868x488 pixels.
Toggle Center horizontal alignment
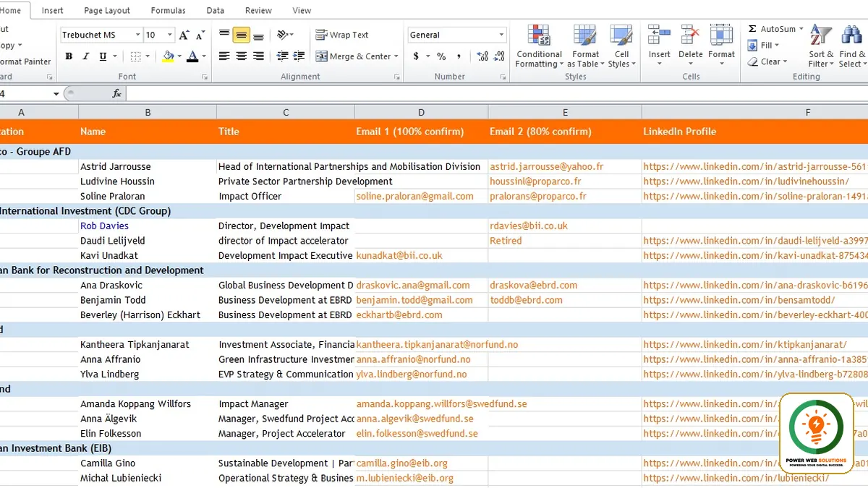(x=242, y=56)
